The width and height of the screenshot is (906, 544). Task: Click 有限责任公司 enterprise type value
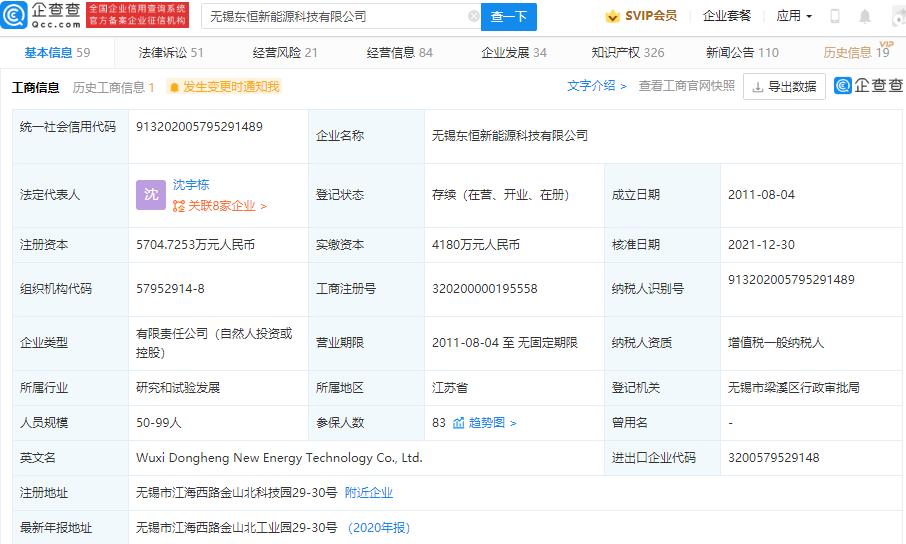coord(214,343)
